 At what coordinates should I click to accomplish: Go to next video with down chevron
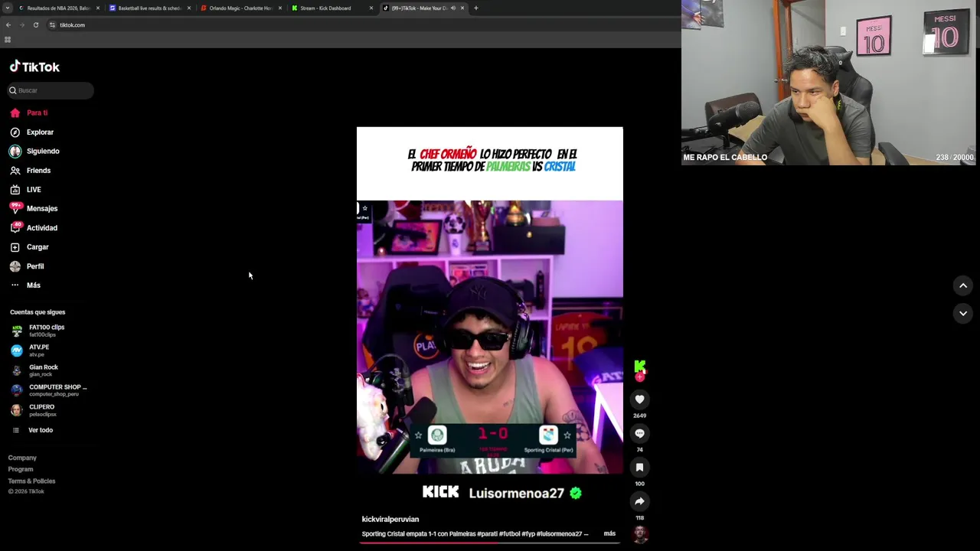click(x=963, y=313)
